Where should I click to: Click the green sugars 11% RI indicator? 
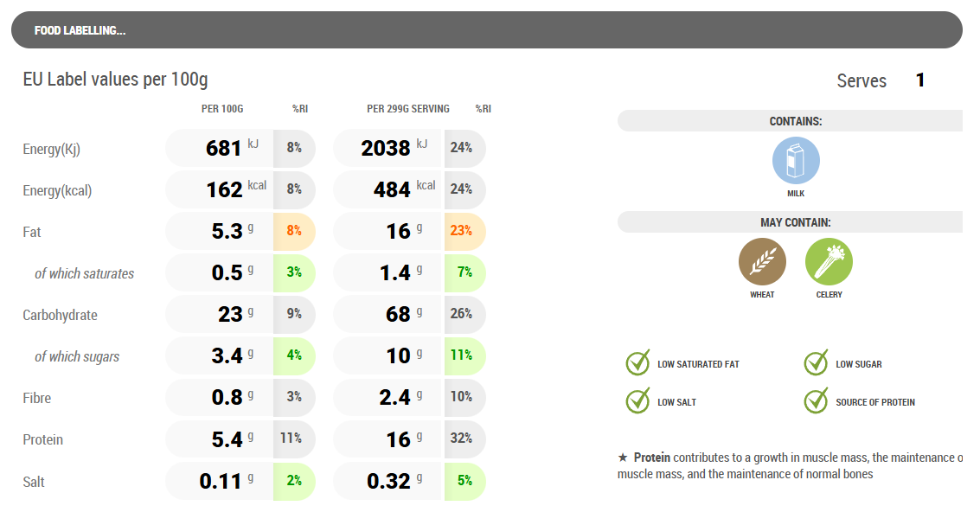tap(462, 356)
